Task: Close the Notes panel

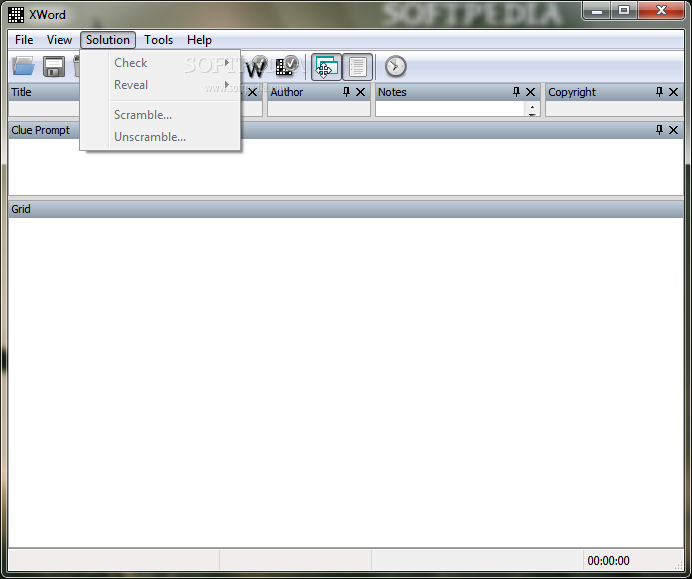Action: pyautogui.click(x=530, y=92)
